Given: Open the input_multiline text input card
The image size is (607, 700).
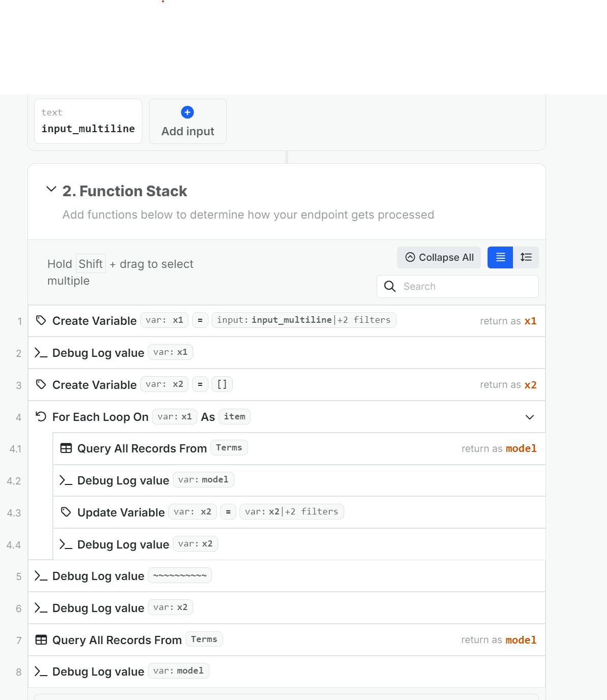Looking at the screenshot, I should [88, 121].
